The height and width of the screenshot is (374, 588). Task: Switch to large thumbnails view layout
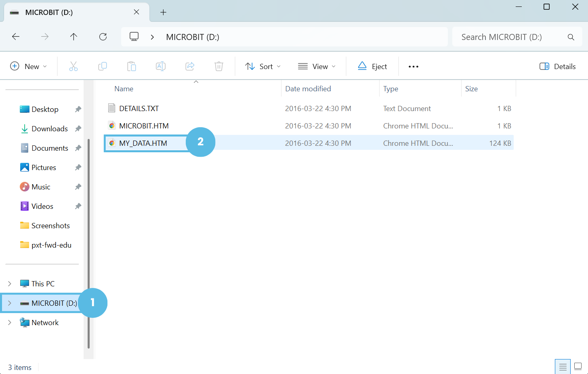point(578,367)
